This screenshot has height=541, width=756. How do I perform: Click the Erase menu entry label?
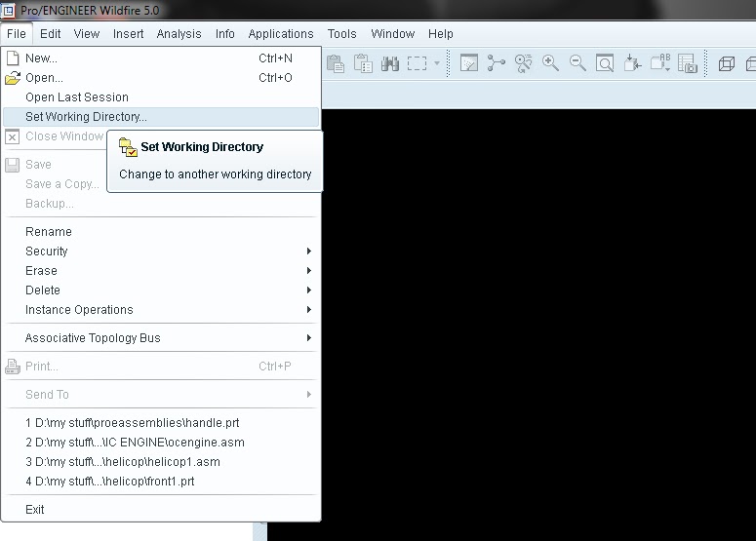click(41, 271)
